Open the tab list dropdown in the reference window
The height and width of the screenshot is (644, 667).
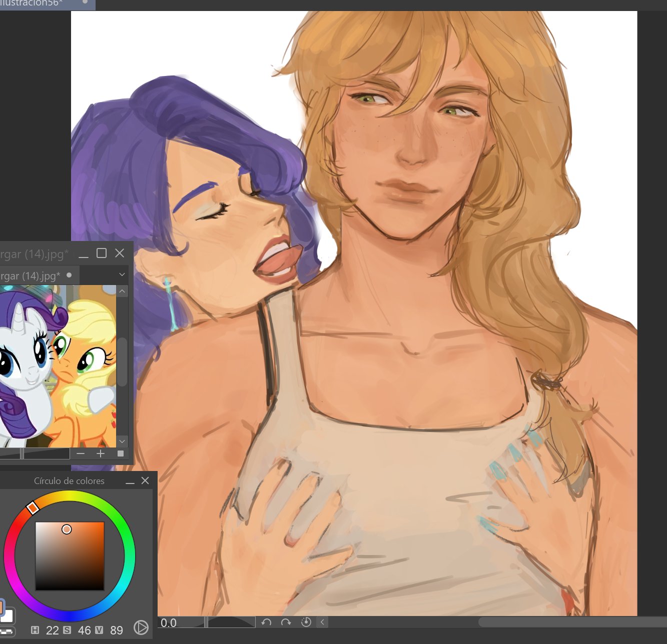[x=122, y=274]
